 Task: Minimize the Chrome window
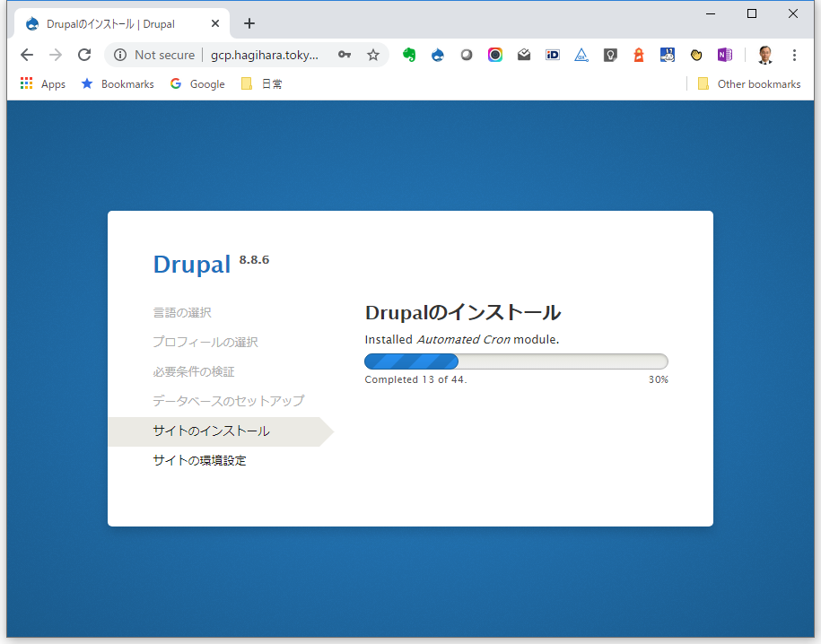(x=711, y=14)
